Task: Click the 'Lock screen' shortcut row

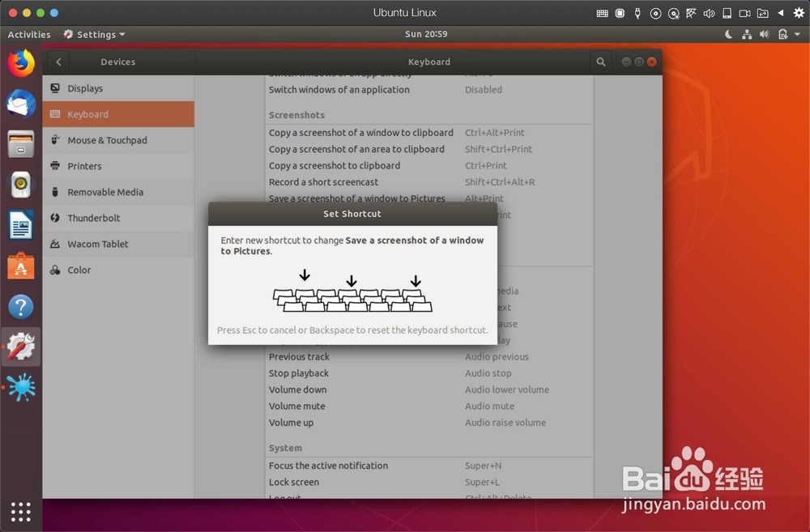Action: tap(429, 483)
